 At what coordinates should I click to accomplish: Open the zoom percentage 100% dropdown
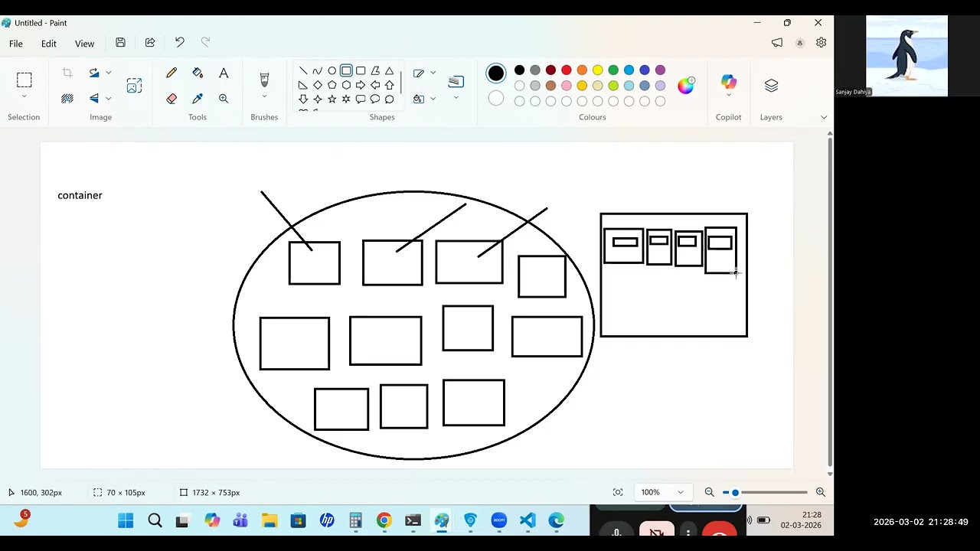coord(663,492)
